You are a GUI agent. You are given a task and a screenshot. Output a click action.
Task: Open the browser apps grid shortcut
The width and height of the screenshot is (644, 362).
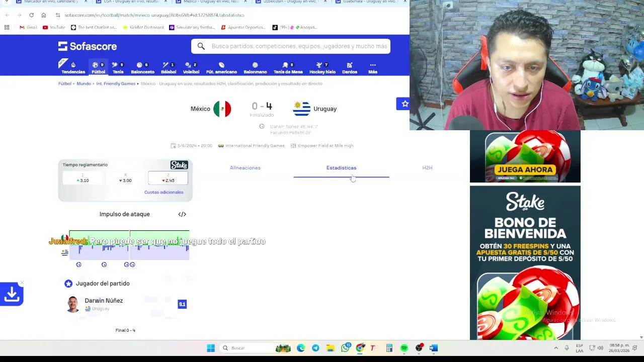(7, 27)
